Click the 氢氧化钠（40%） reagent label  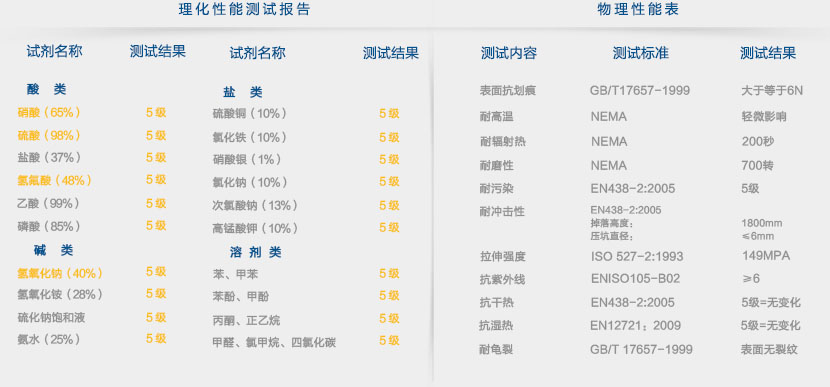point(60,274)
